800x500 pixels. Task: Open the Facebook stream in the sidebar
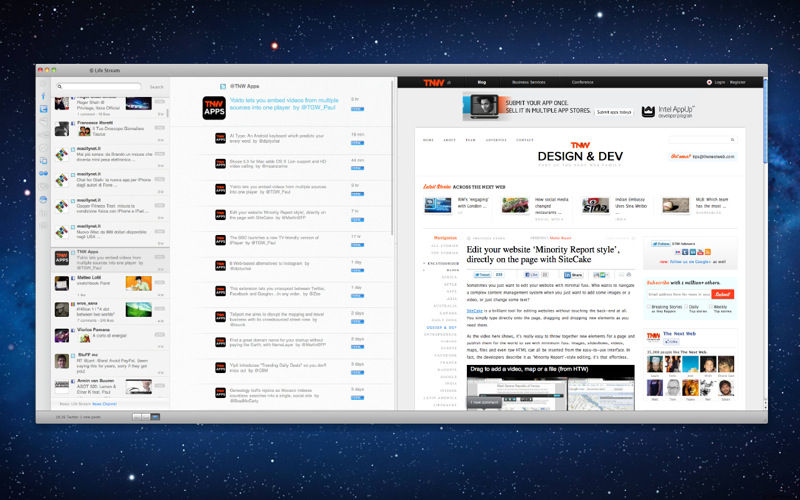pos(43,96)
